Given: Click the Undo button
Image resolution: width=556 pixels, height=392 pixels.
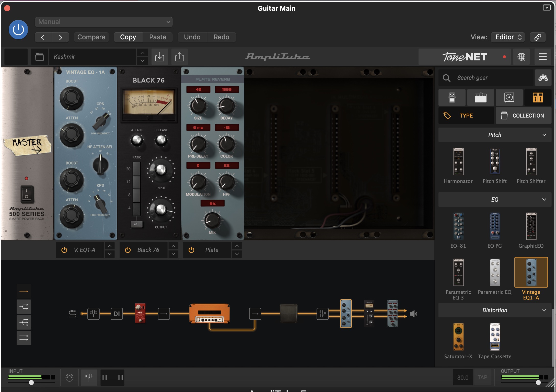Looking at the screenshot, I should [x=192, y=37].
